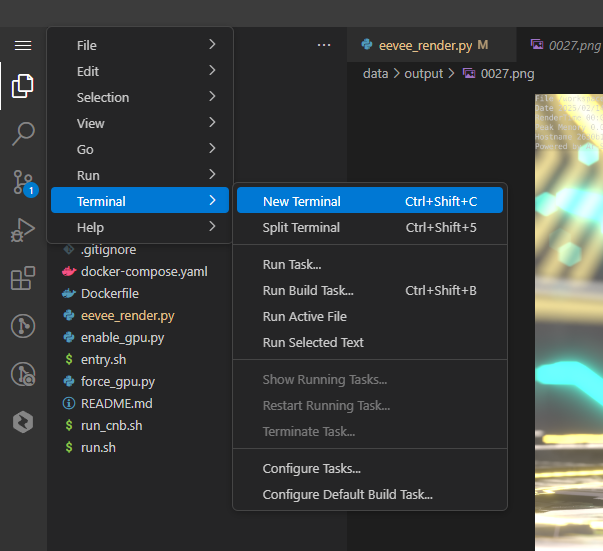Image resolution: width=603 pixels, height=551 pixels.
Task: Open the File menu
Action: pyautogui.click(x=140, y=45)
